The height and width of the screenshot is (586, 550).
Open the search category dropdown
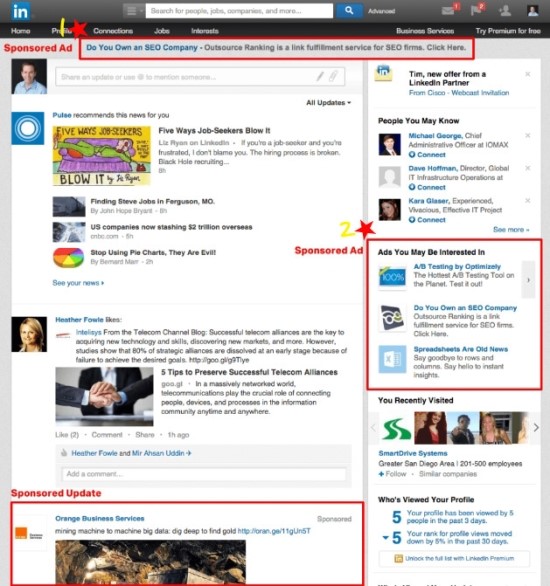coord(134,11)
